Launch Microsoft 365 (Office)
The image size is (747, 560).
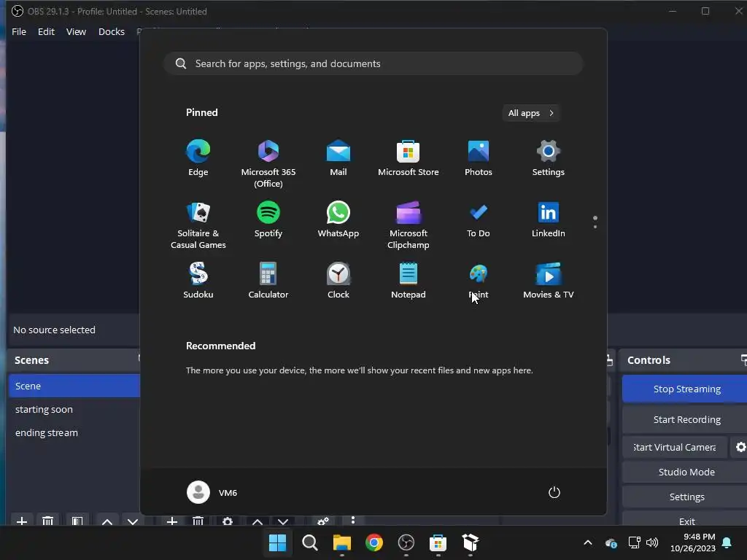[x=268, y=164]
